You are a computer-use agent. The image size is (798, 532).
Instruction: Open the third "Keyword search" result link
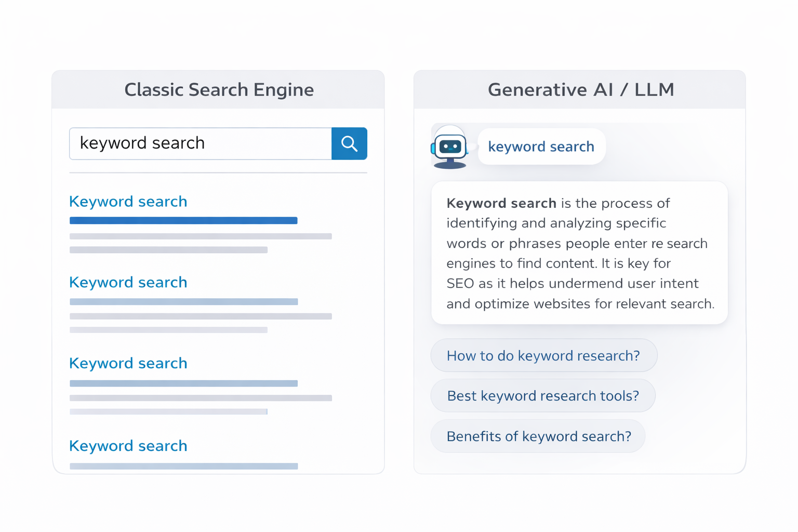[x=128, y=363]
